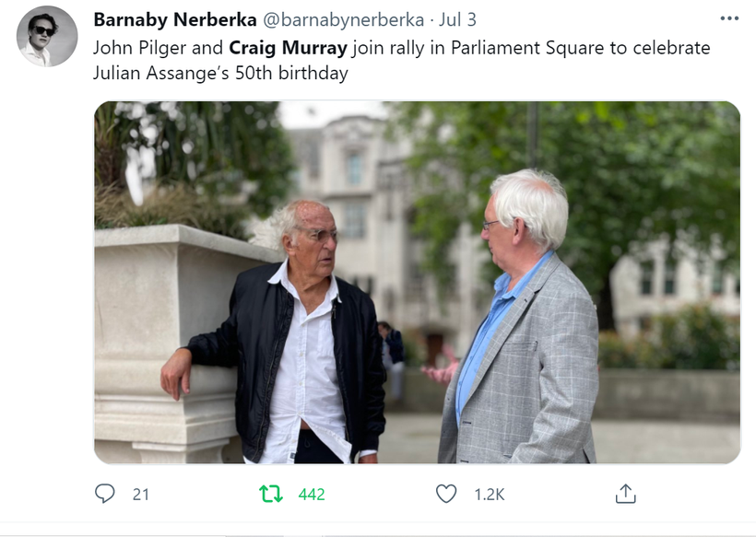
Task: Click the John Pilger name in tweet
Action: [139, 48]
